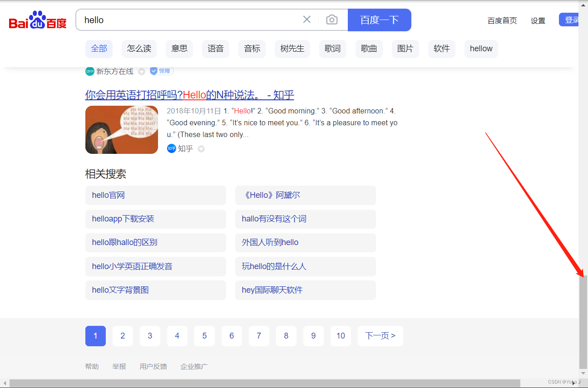588x388 pixels.
Task: Go to results page 7
Action: click(x=259, y=336)
